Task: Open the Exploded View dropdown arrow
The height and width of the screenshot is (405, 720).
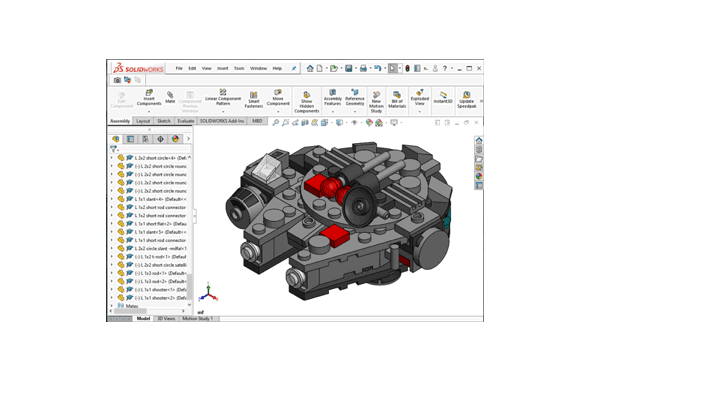Action: click(419, 112)
